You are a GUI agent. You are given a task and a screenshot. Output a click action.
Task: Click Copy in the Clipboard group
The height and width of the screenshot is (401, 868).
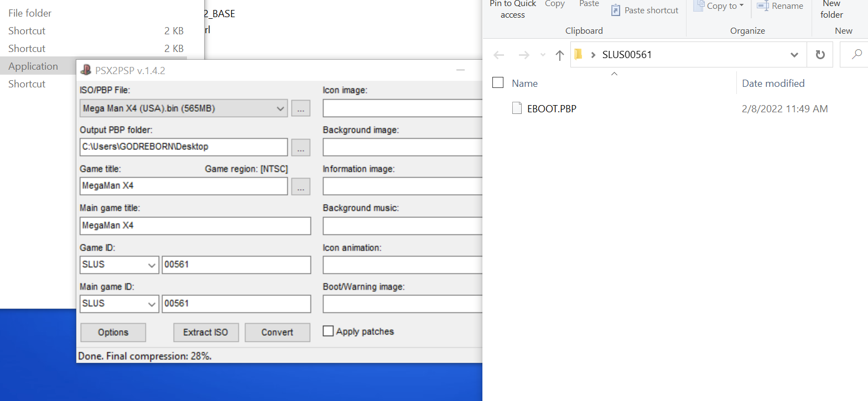(555, 4)
